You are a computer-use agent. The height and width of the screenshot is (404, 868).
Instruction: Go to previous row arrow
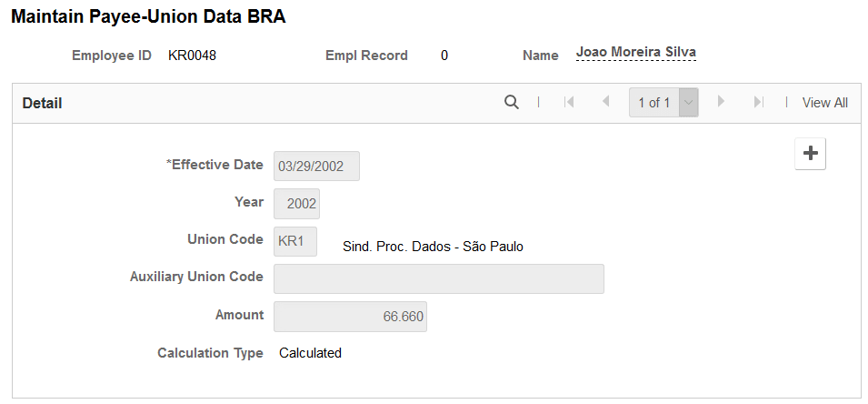point(605,101)
